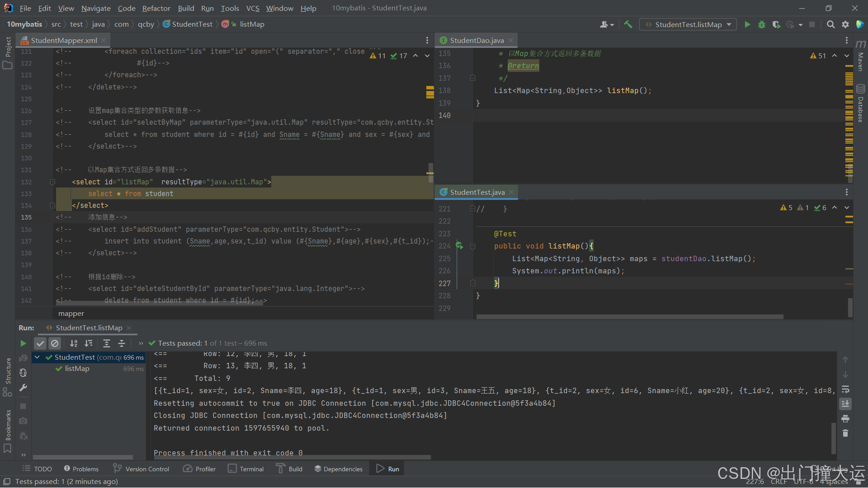
Task: Expand all test tree nodes
Action: click(x=107, y=343)
